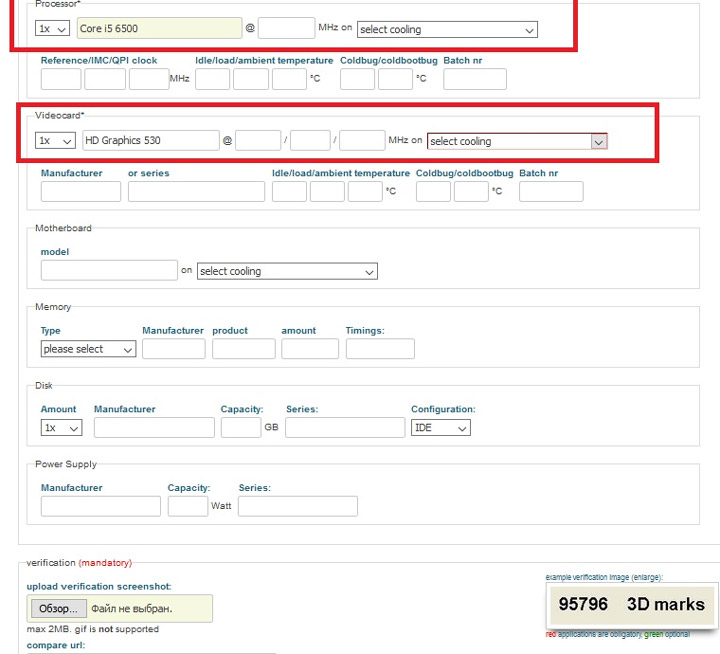Click the videocard Manufacturer field

81,192
